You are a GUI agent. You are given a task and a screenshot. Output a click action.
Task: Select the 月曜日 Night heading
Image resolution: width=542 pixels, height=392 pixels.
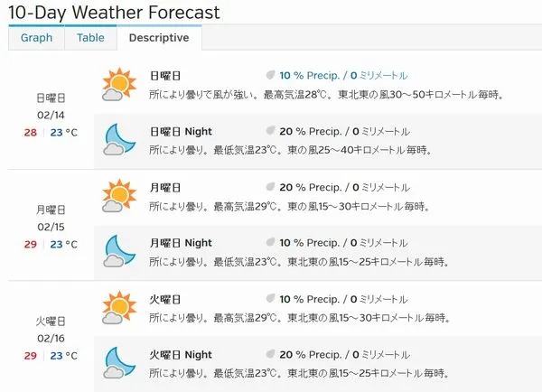click(x=181, y=243)
